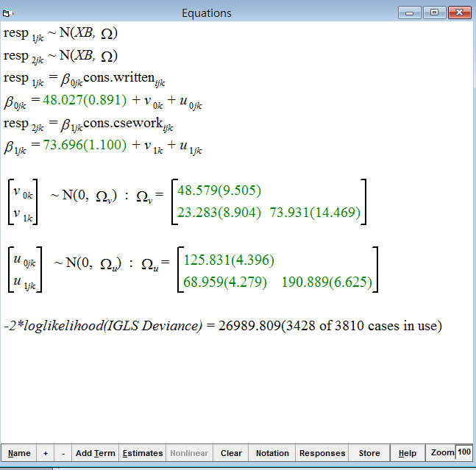Screen dimensions: 476x470
Task: Minimize the Equations window
Action: coord(409,13)
